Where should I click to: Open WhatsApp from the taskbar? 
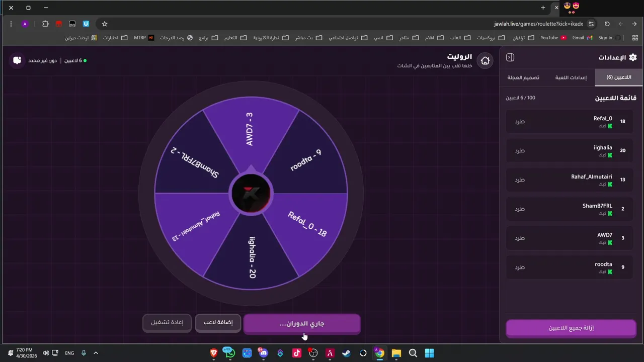tap(230, 353)
